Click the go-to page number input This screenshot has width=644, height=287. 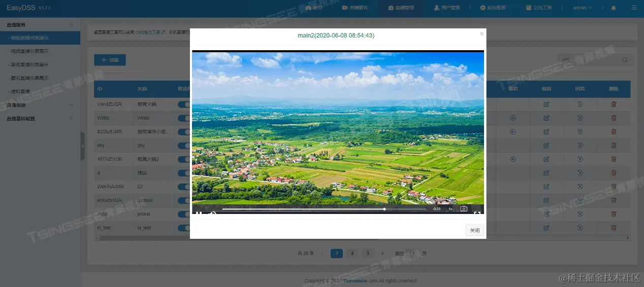coord(413,254)
